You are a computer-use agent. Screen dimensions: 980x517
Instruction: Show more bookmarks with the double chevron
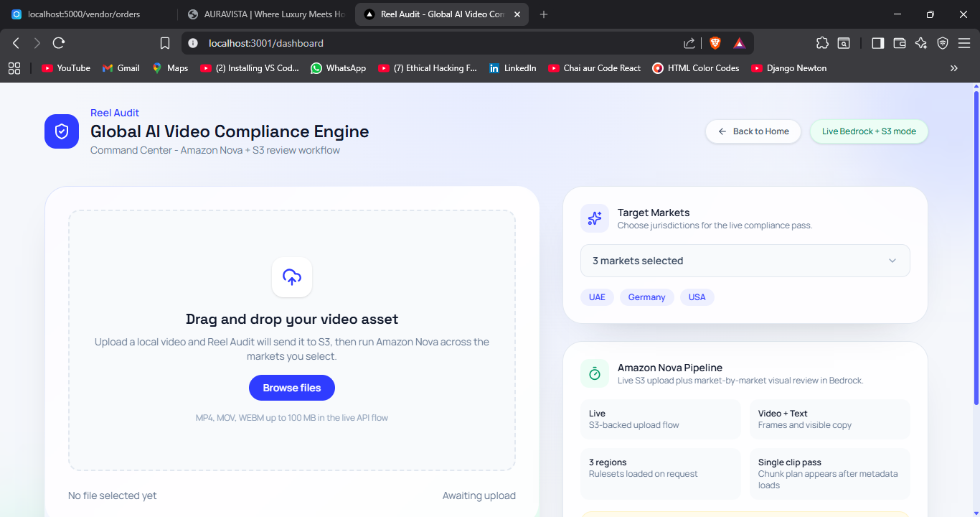coord(954,68)
